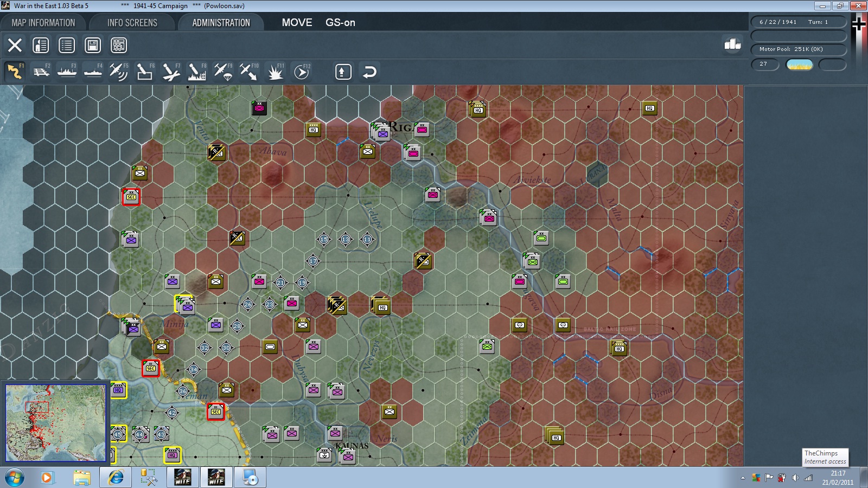Select the F4 amphibious transport icon

(x=93, y=72)
